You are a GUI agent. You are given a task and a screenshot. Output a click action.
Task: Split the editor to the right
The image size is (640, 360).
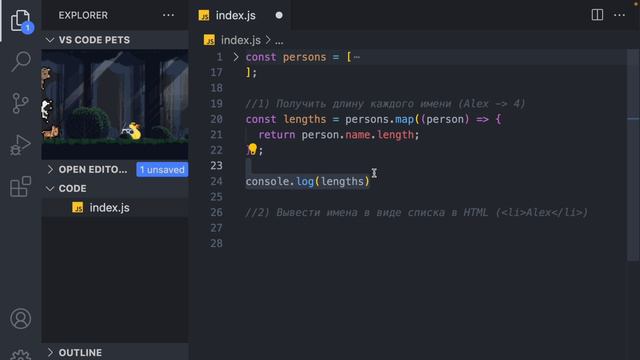tap(597, 15)
